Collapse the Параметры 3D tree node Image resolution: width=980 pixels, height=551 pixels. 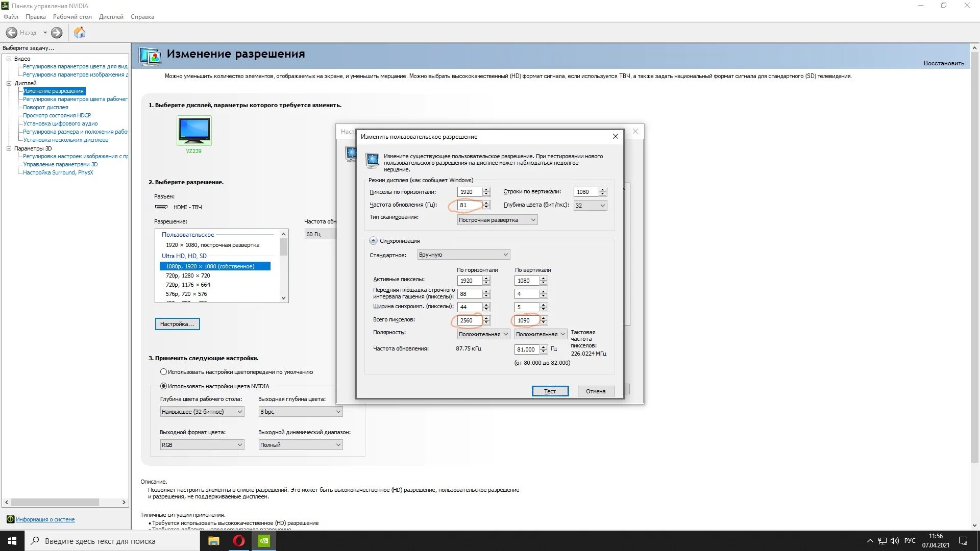coord(9,148)
